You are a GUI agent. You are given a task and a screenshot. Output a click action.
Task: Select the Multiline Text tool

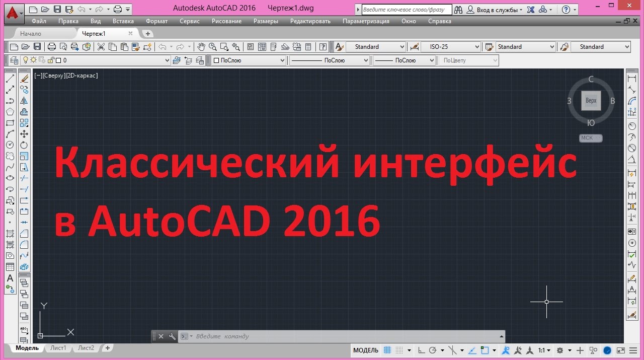[10, 278]
